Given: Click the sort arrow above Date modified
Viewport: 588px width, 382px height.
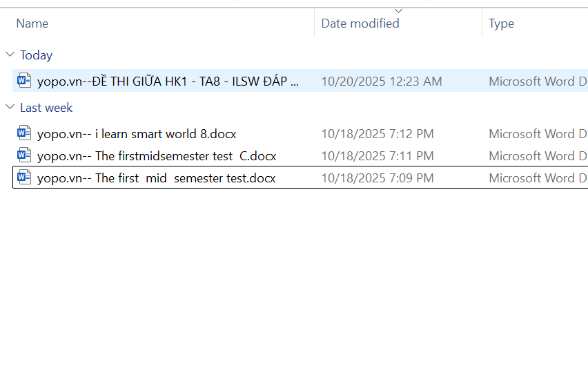Looking at the screenshot, I should pos(398,10).
